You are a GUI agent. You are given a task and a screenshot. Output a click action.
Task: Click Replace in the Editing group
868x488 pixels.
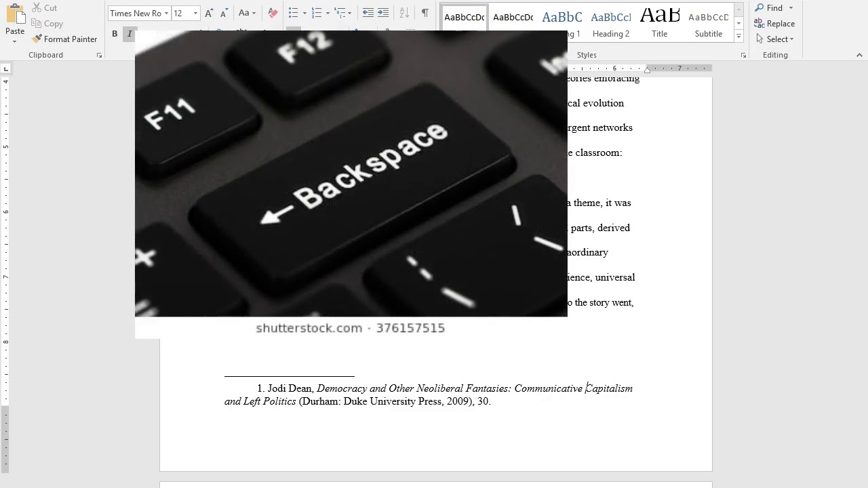(x=774, y=23)
